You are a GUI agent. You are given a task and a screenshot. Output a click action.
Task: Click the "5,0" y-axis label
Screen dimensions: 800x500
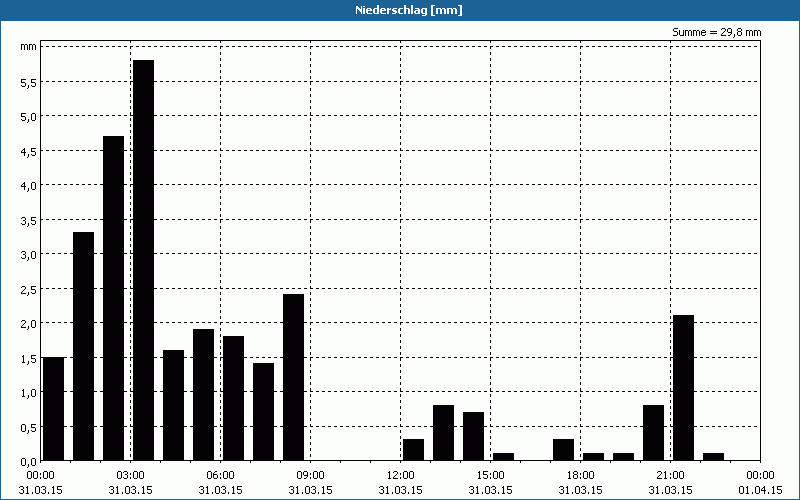(x=28, y=116)
